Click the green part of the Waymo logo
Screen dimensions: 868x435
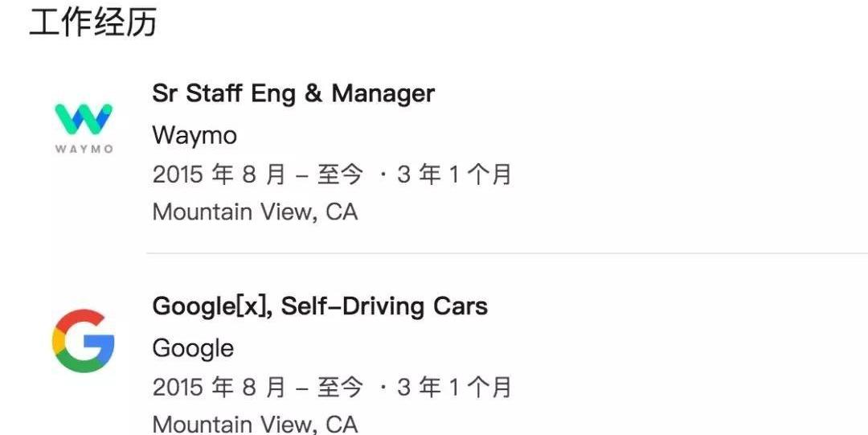(x=73, y=120)
